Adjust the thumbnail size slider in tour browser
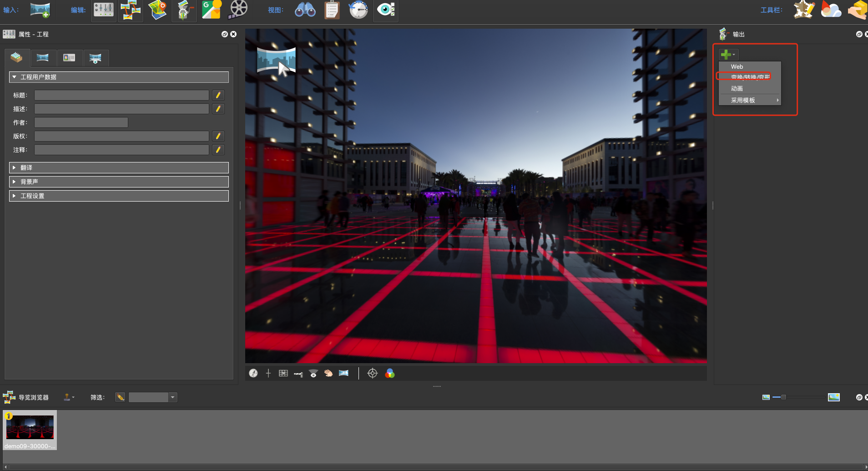The width and height of the screenshot is (868, 471). [783, 397]
